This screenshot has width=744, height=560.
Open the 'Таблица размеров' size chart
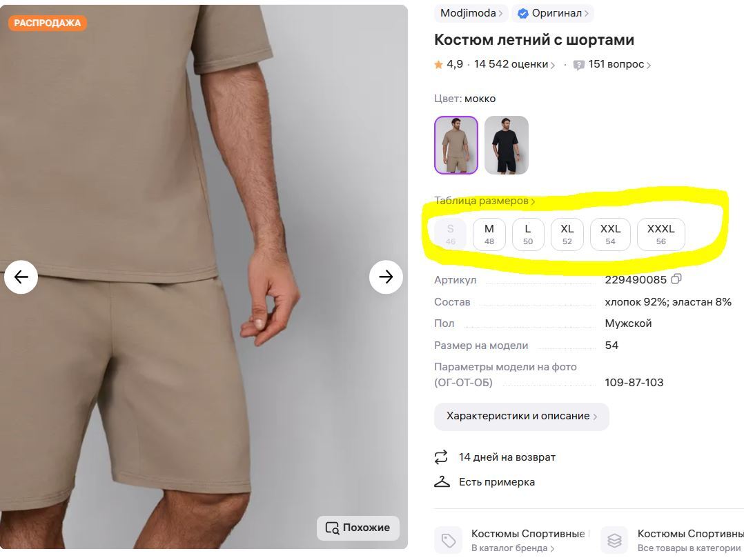483,201
